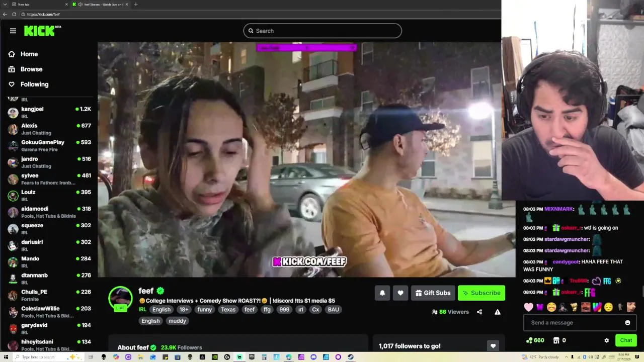
Task: Select the Cx tag
Action: (x=315, y=309)
